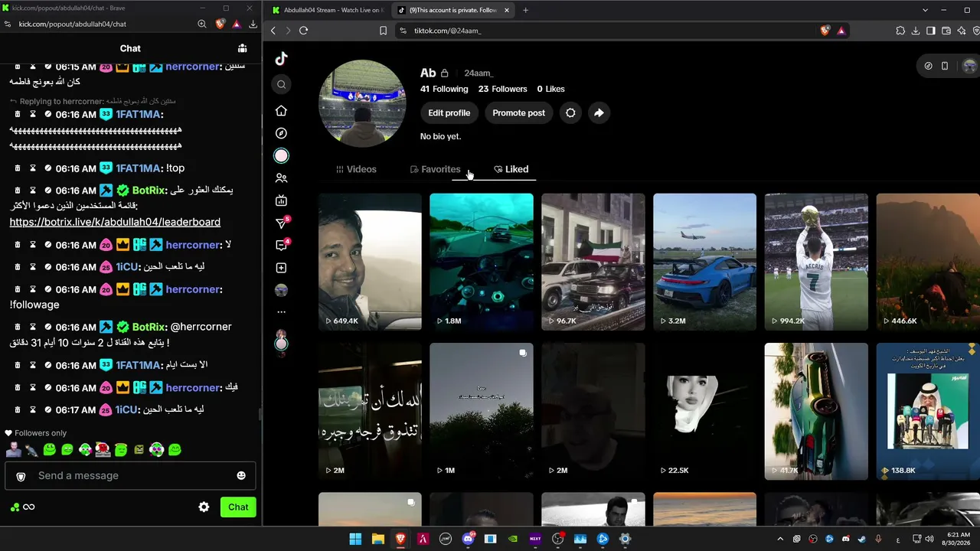Open the Windows Start menu
This screenshot has height=551, width=980.
pyautogui.click(x=355, y=539)
